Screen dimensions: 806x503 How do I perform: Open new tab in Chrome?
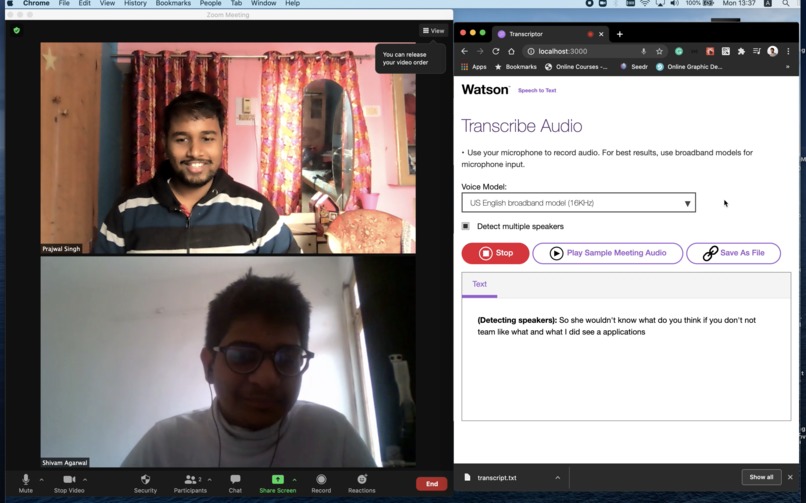click(x=619, y=34)
